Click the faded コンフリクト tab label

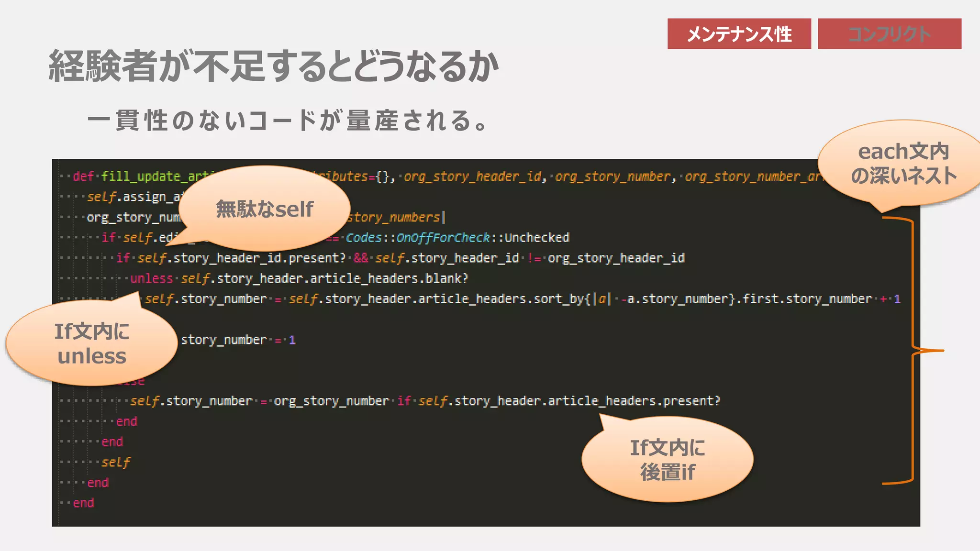pos(889,34)
